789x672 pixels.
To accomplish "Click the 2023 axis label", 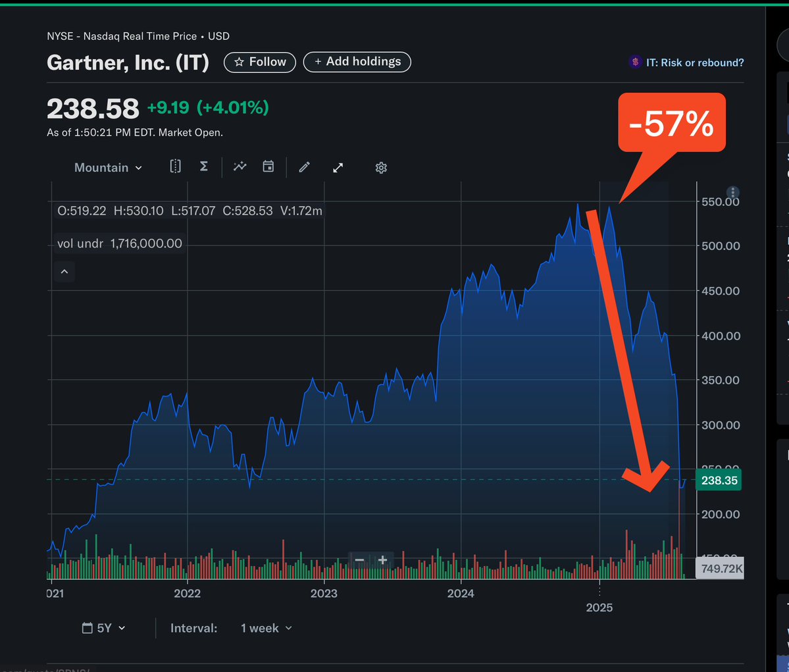I will click(x=324, y=594).
